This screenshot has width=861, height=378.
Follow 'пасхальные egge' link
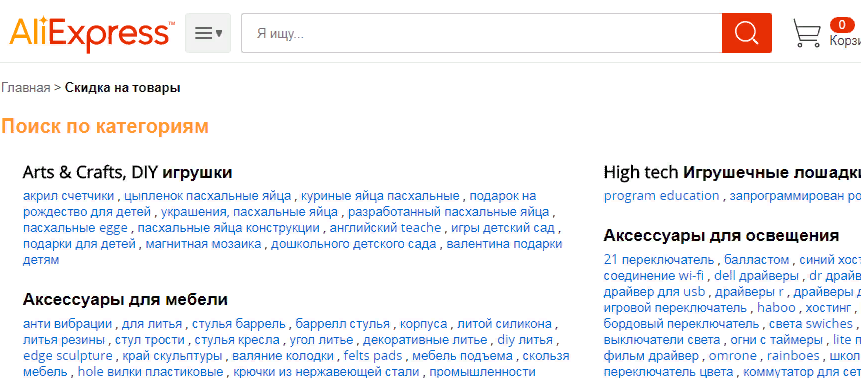tap(75, 227)
